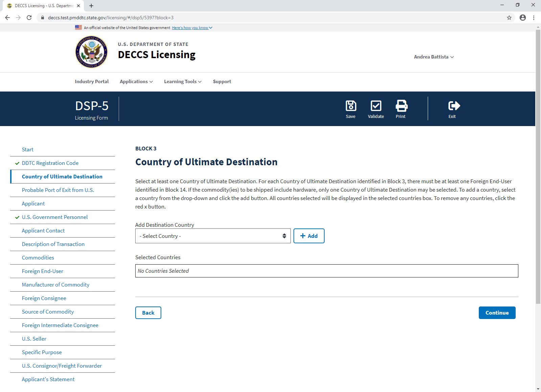This screenshot has height=392, width=541.
Task: Reload the page with refresh icon
Action: click(x=29, y=18)
